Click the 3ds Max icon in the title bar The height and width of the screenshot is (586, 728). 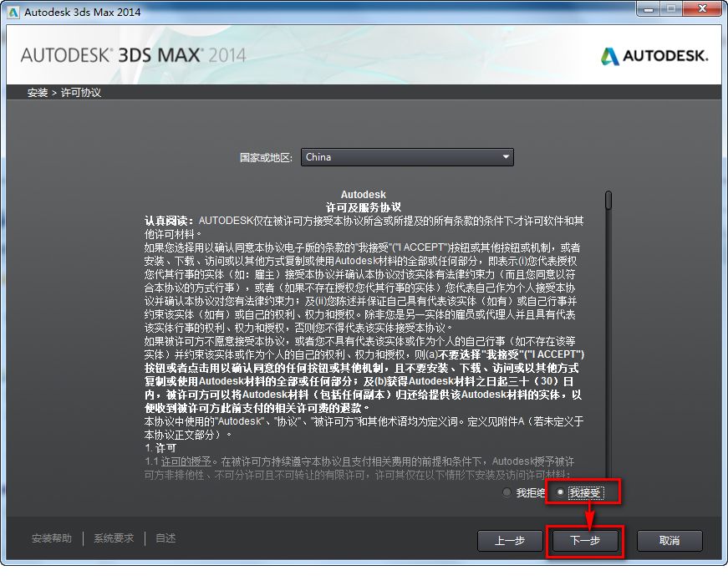pyautogui.click(x=14, y=11)
